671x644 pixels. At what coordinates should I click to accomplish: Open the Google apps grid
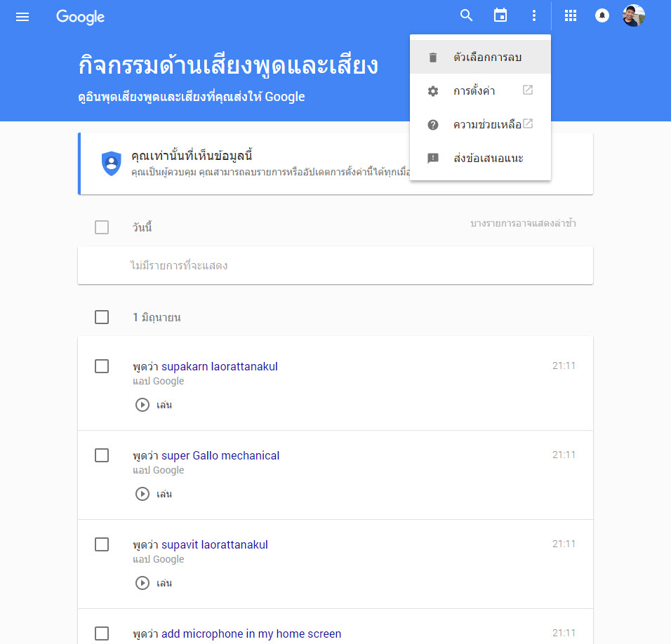(571, 15)
